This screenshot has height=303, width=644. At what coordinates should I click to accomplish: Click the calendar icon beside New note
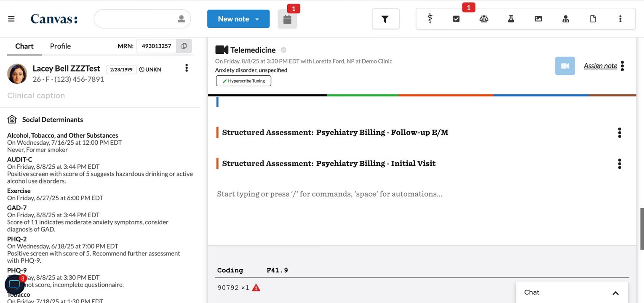287,19
